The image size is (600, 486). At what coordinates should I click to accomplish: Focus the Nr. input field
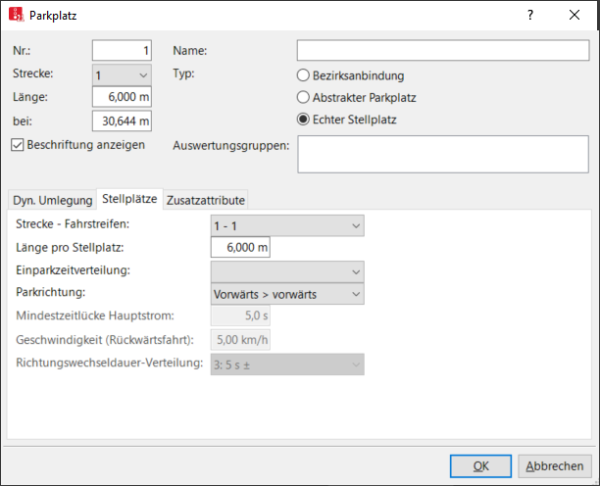point(121,51)
